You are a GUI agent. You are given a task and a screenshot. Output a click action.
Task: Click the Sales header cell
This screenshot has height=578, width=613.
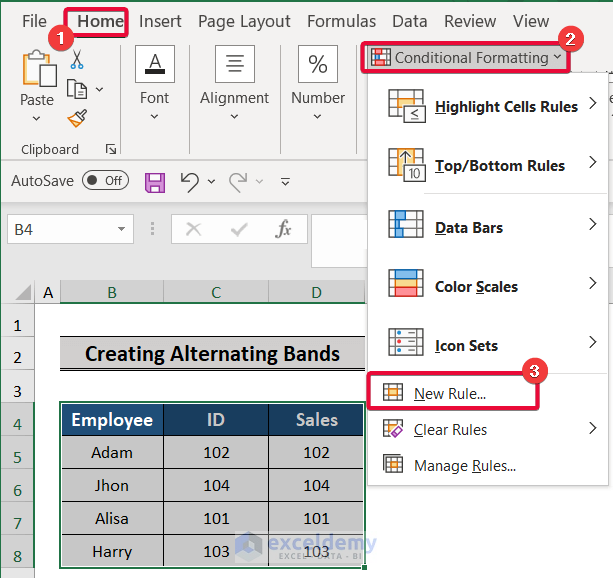click(316, 420)
